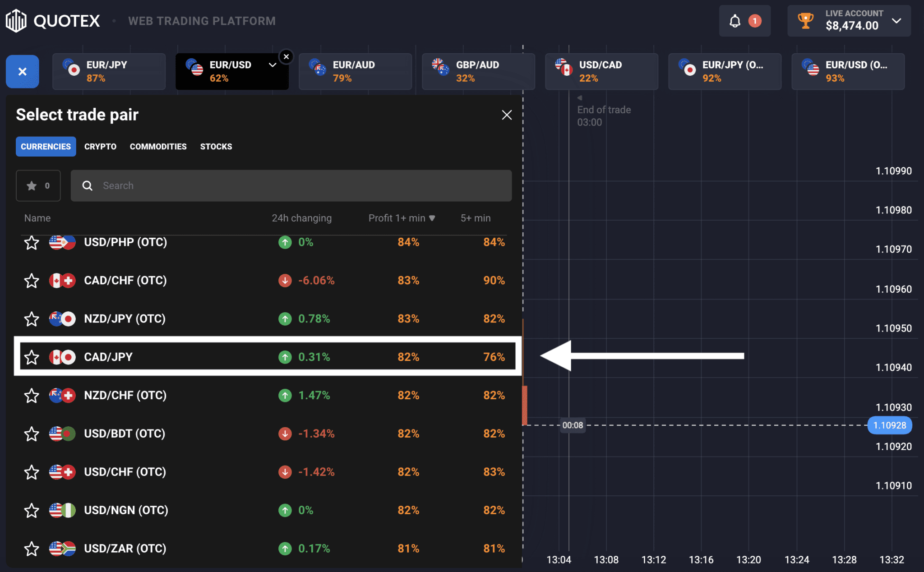Star the NZD/CHF (OTC) pair

click(32, 396)
